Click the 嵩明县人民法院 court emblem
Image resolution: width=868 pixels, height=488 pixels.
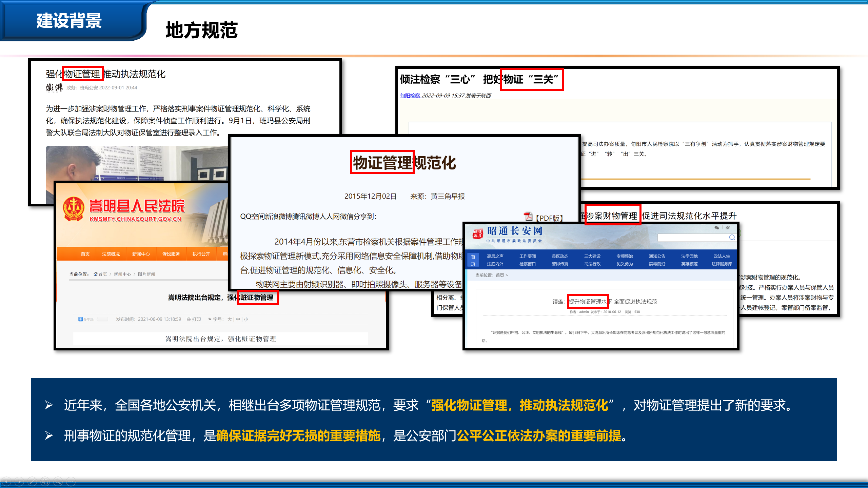(74, 209)
